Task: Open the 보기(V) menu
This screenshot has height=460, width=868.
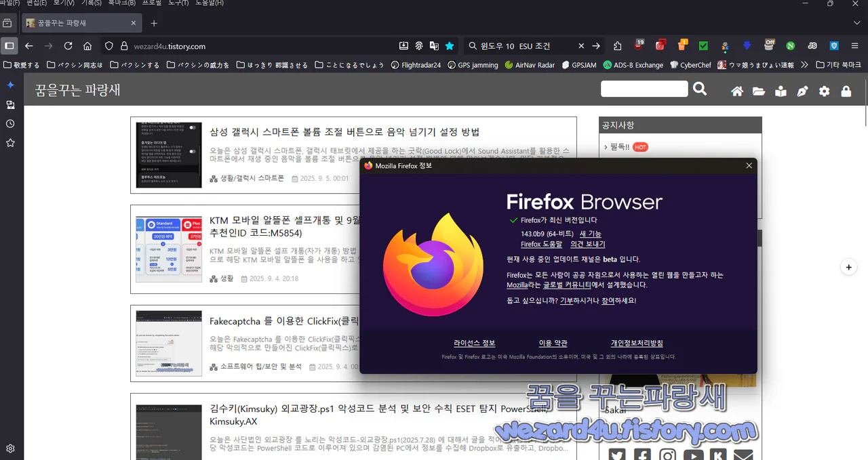Action: (x=64, y=3)
